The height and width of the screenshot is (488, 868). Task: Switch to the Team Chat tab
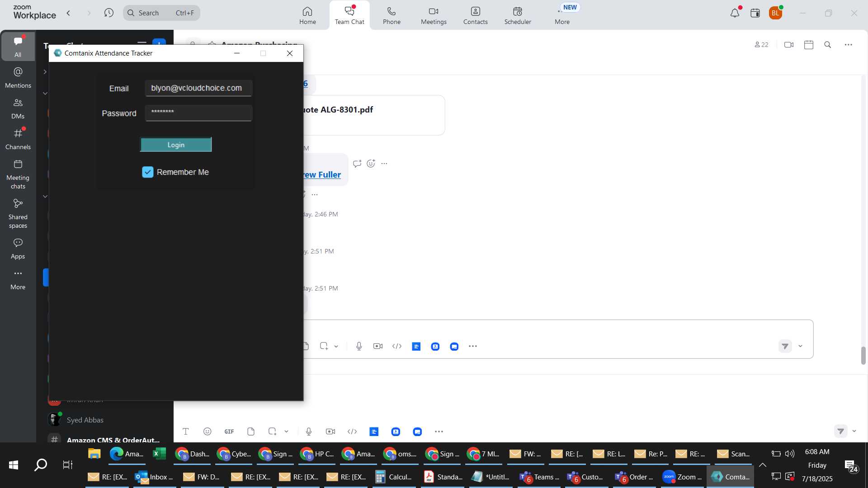349,15
